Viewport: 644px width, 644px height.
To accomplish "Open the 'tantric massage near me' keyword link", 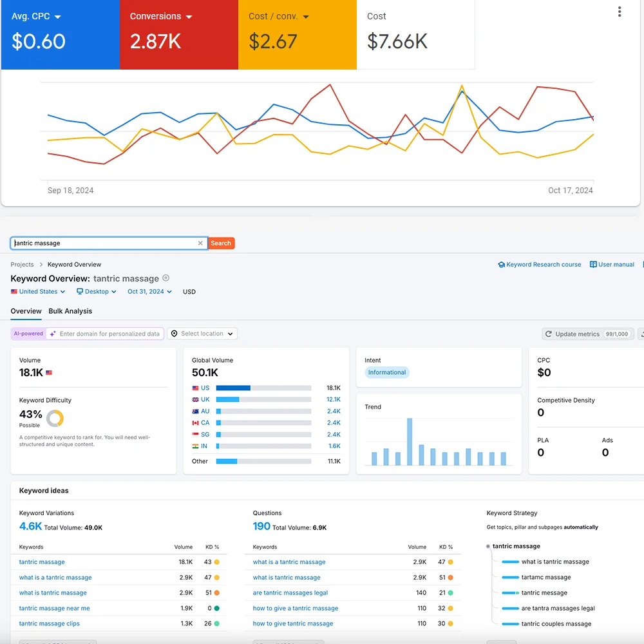I will click(54, 609).
